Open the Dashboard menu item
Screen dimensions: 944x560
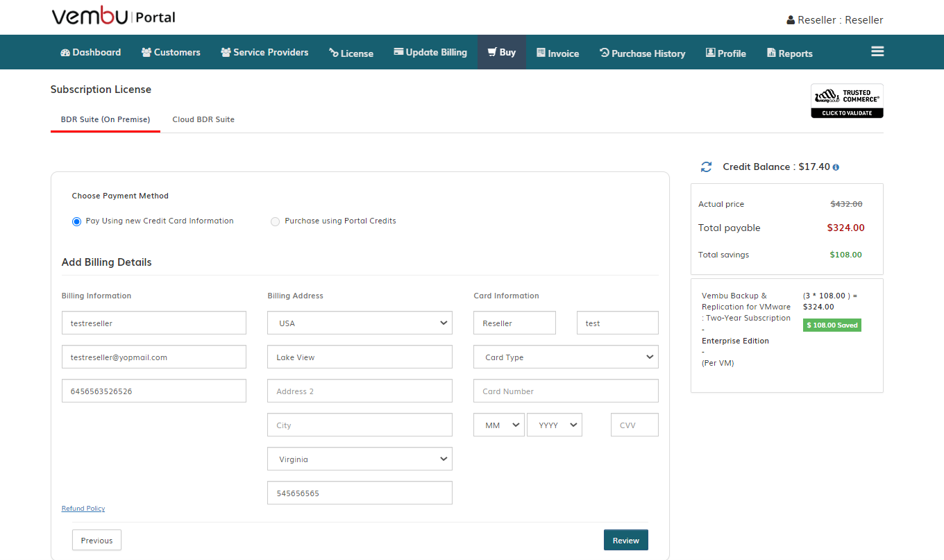click(91, 52)
